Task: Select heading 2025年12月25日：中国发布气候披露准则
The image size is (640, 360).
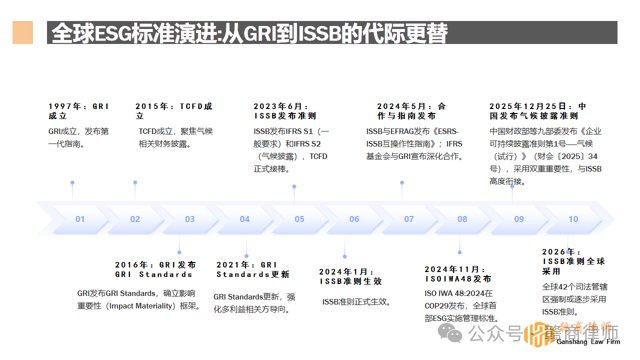Action: [538, 111]
